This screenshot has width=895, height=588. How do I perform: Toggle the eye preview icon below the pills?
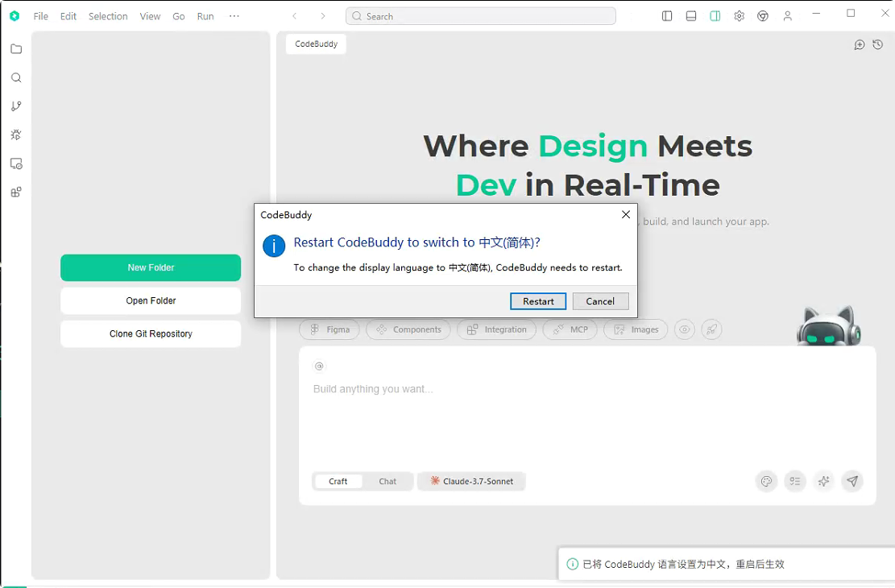point(685,329)
